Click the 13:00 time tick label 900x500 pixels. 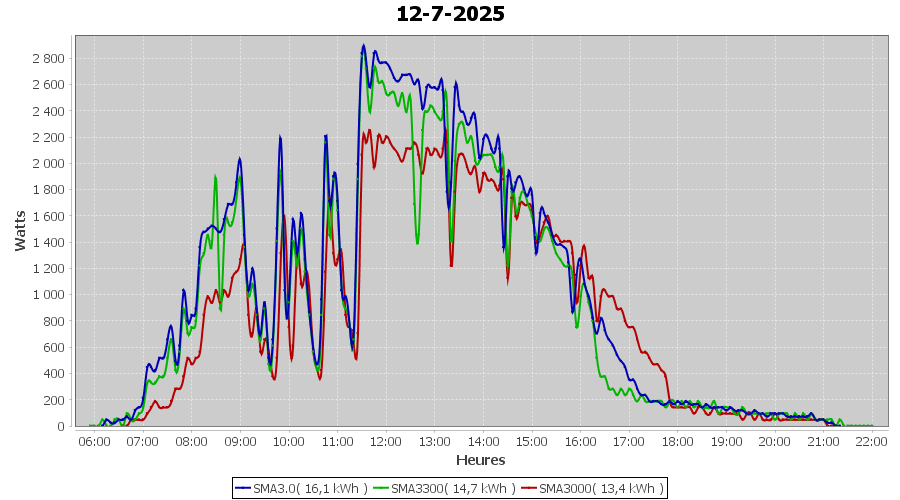pos(435,441)
